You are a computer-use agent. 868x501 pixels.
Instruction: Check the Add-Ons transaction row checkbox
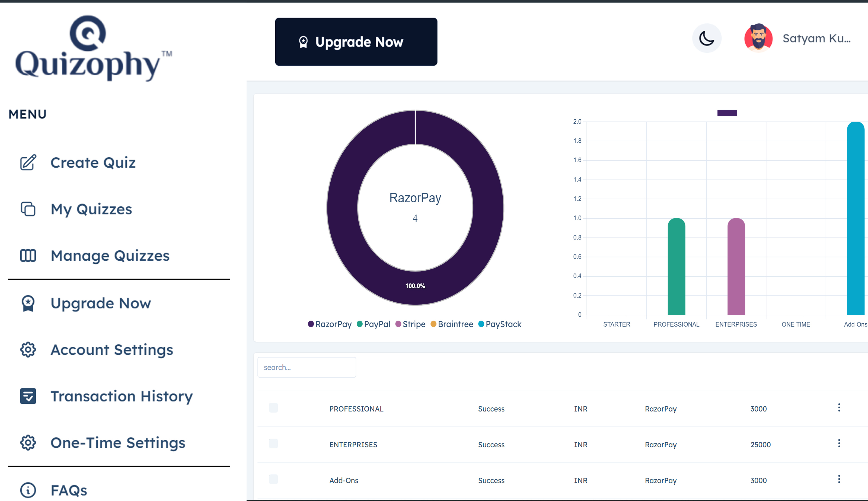(273, 479)
